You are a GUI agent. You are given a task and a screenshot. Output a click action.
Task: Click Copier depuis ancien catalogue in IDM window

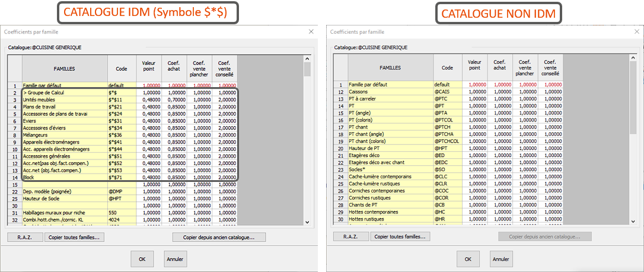(219, 237)
